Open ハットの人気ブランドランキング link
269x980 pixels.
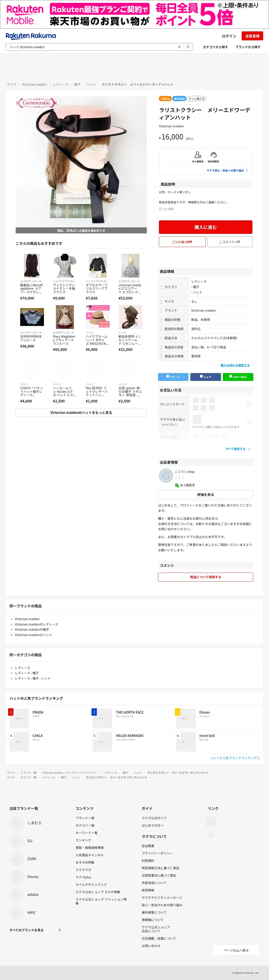[235, 758]
